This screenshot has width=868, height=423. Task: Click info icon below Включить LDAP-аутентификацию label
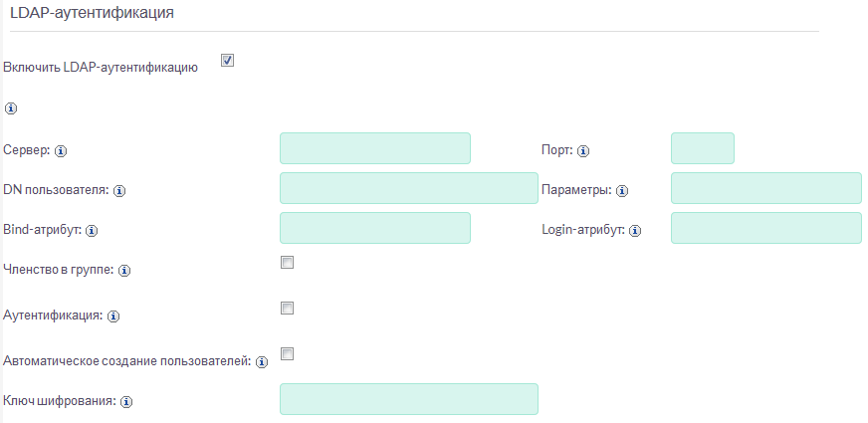point(11,107)
